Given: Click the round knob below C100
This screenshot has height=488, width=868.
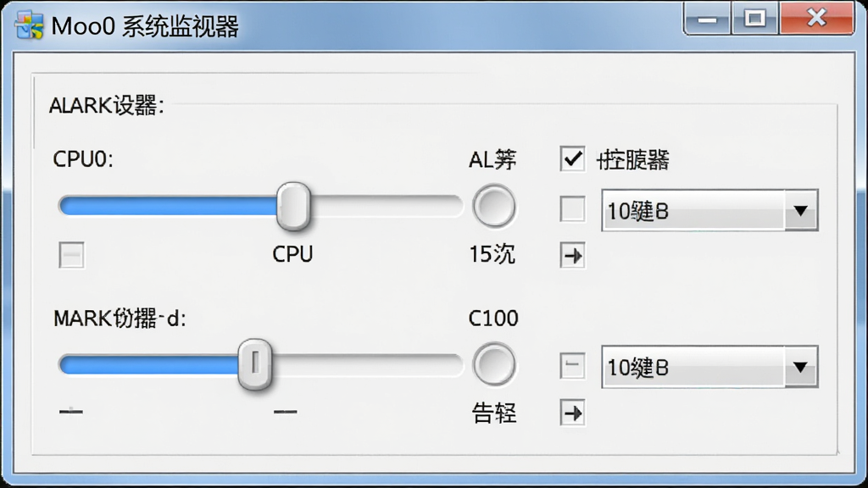Looking at the screenshot, I should 494,364.
